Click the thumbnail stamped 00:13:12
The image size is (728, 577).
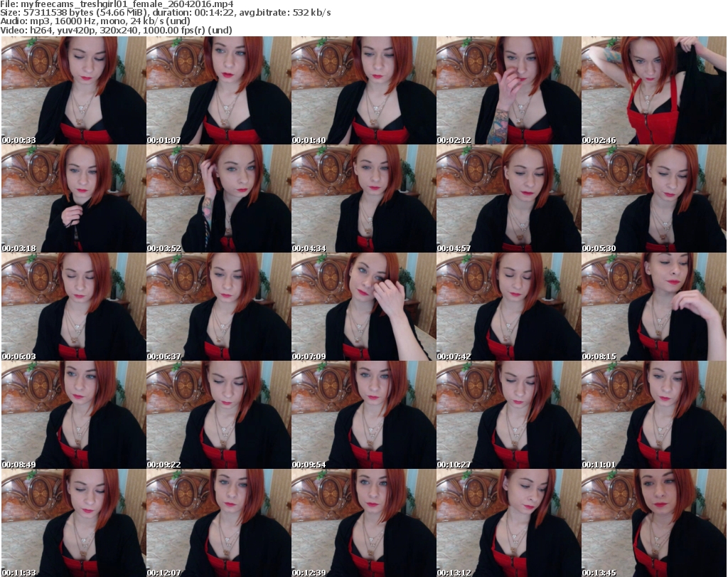[x=508, y=523]
